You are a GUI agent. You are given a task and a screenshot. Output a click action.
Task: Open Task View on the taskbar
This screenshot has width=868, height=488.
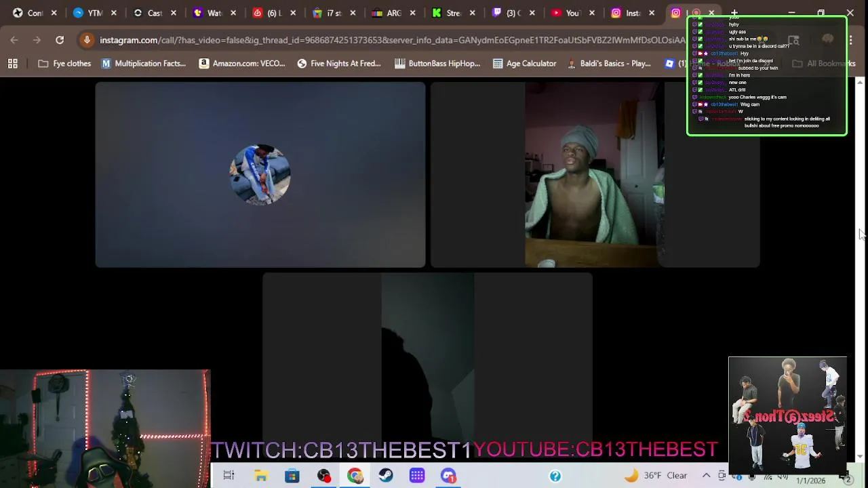pyautogui.click(x=229, y=475)
